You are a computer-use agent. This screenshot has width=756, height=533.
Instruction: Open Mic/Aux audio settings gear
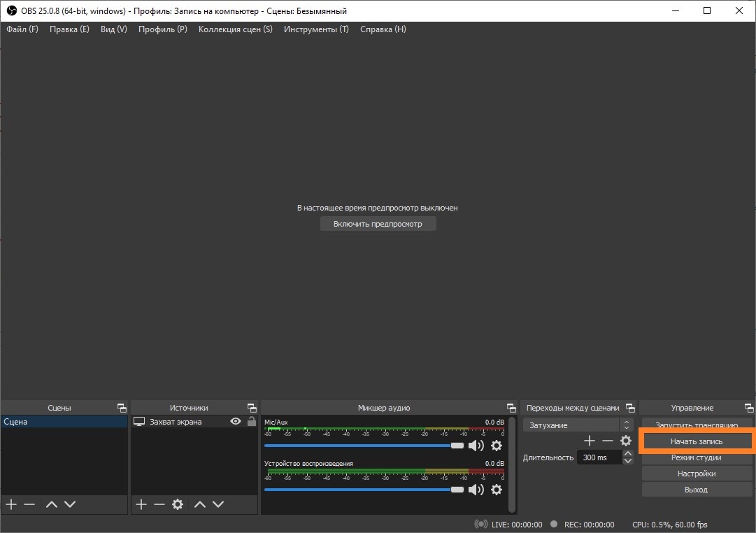pos(496,446)
